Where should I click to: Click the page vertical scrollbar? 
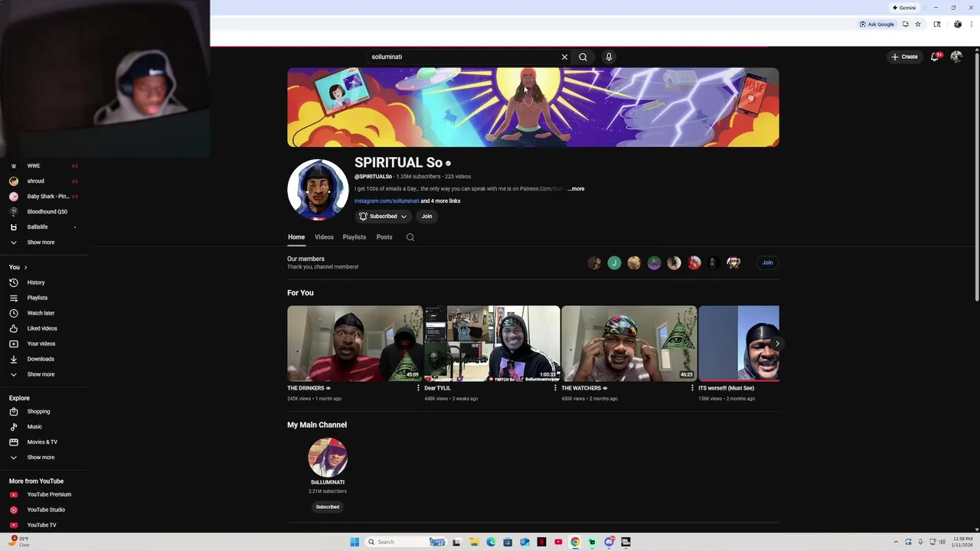(977, 176)
